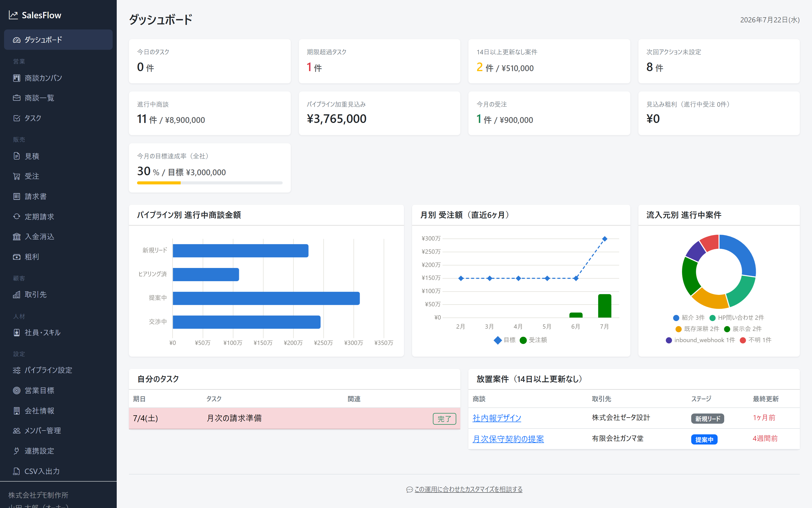The width and height of the screenshot is (812, 508).
Task: Toggle the 受注額 legend in monthly chart
Action: point(533,340)
